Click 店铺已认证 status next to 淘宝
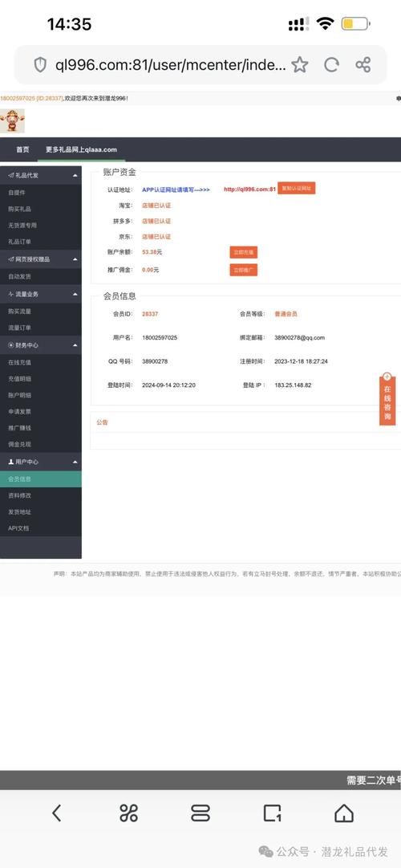Screen dimensions: 401x868 click(156, 206)
